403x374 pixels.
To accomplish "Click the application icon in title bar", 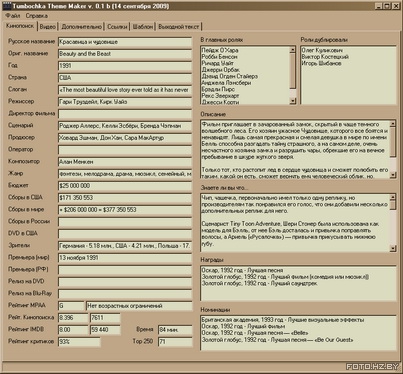I will click(x=6, y=6).
